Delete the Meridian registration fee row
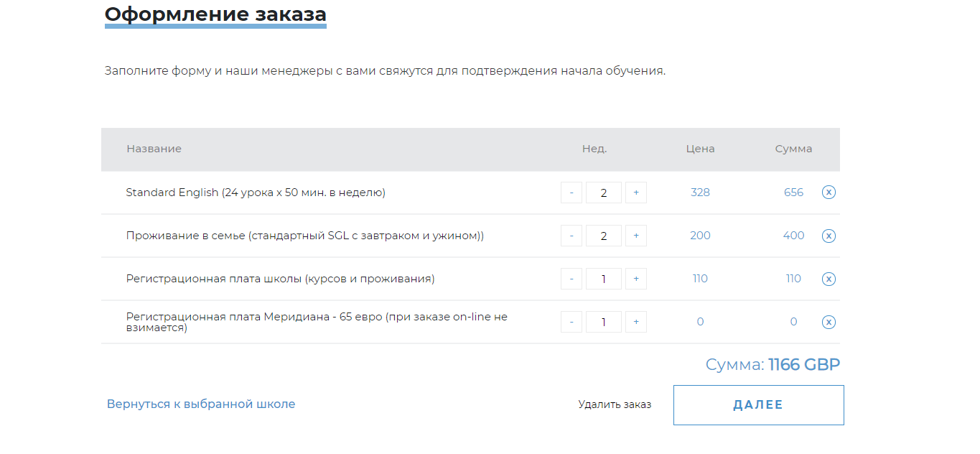This screenshot has height=454, width=980. click(829, 322)
